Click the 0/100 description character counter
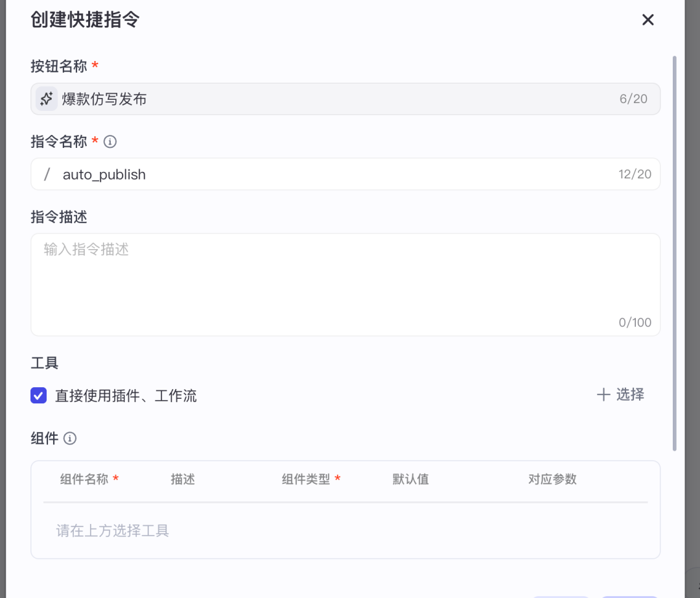This screenshot has height=598, width=700. pyautogui.click(x=635, y=322)
